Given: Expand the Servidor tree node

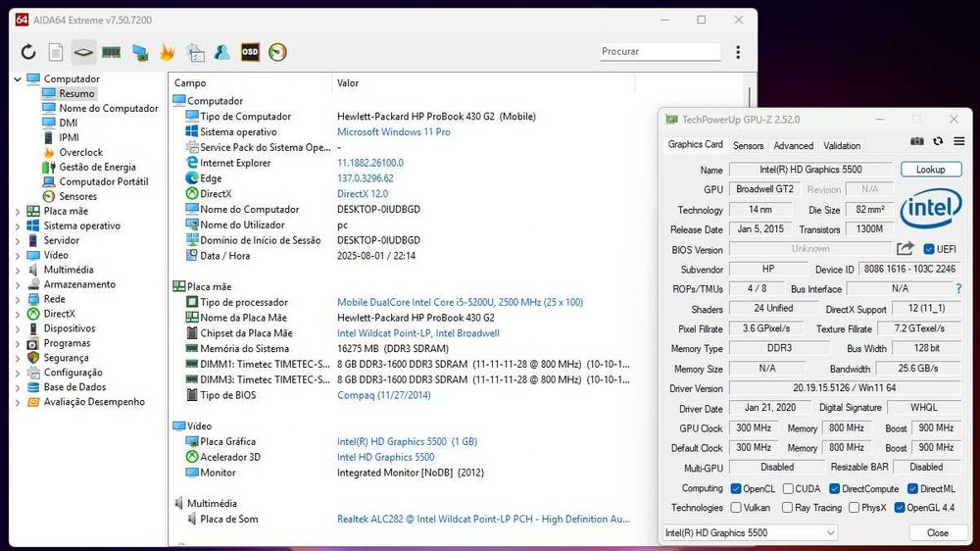Looking at the screenshot, I should [x=18, y=241].
